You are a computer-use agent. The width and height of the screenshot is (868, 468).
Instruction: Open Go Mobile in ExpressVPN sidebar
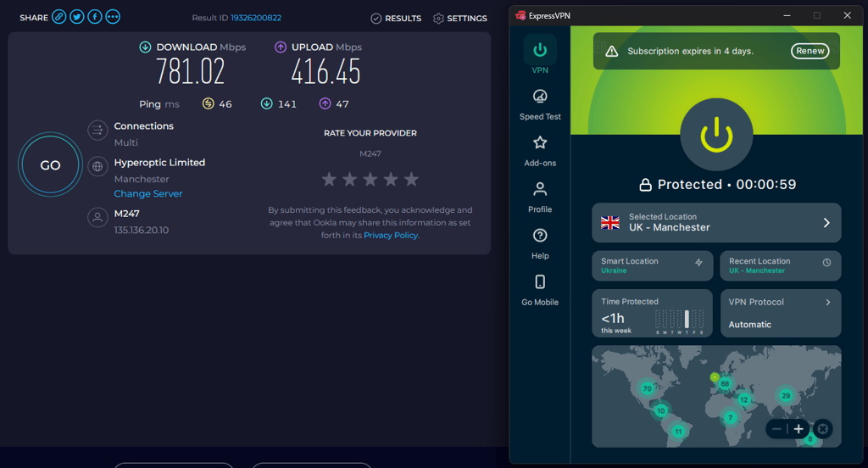[540, 291]
